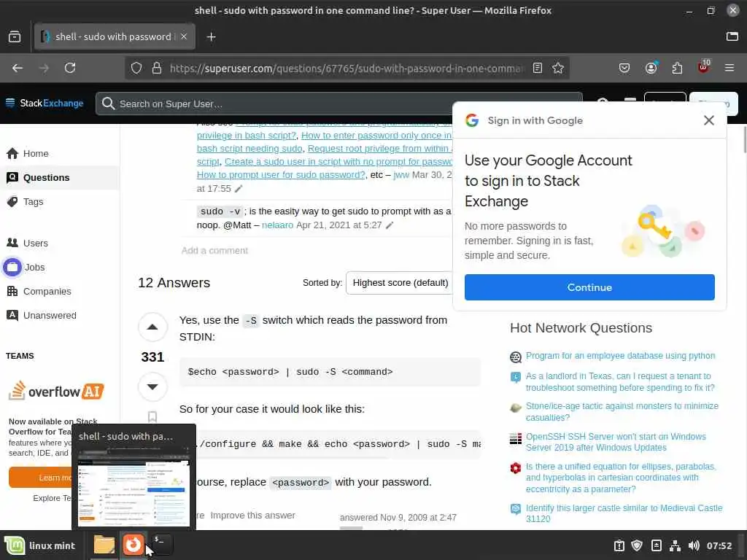Screen dimensions: 747x560
Task: Open the landlord in Texas hot question
Action: (x=620, y=382)
